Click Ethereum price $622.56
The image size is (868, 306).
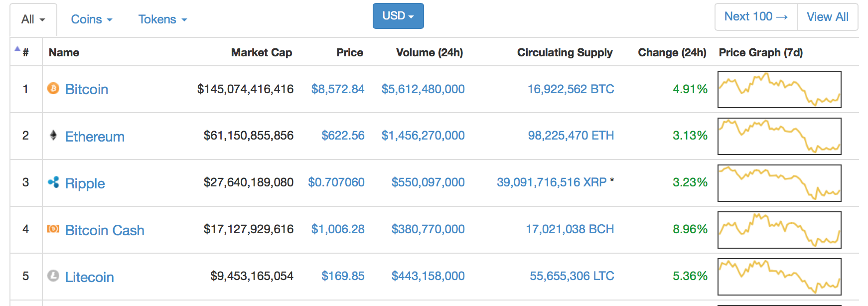coord(343,136)
